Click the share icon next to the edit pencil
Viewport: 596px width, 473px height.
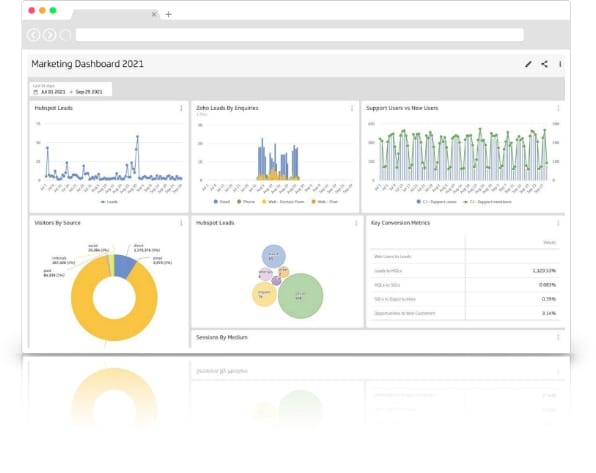coord(544,64)
